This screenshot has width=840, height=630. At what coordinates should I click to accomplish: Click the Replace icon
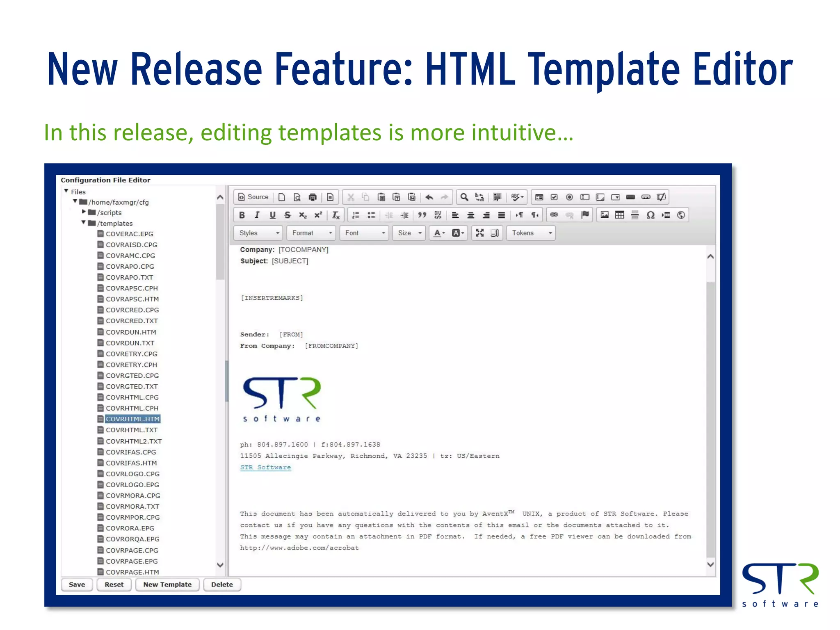(x=479, y=197)
